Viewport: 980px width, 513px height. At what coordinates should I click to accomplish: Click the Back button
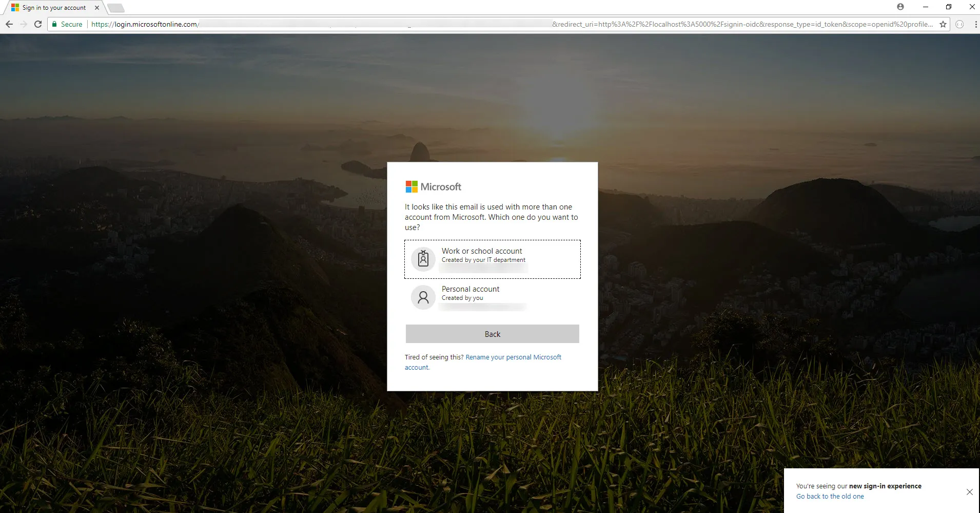tap(493, 334)
